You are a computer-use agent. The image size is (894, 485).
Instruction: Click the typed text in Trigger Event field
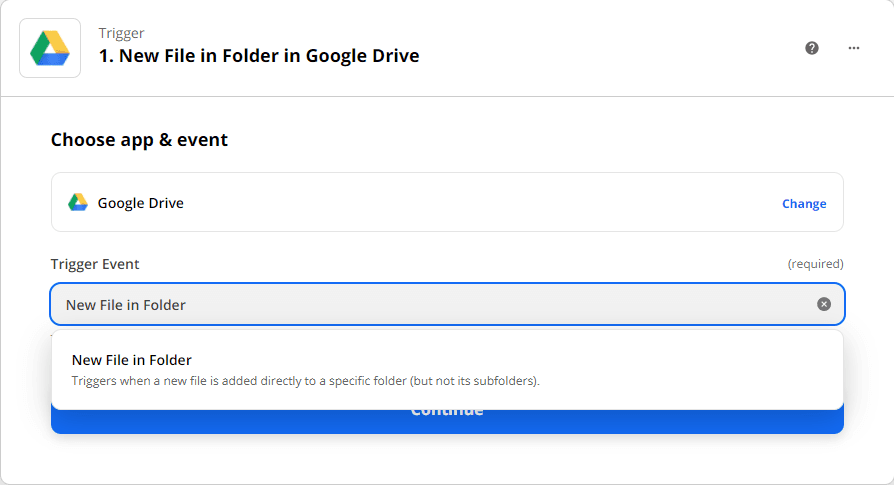tap(126, 305)
